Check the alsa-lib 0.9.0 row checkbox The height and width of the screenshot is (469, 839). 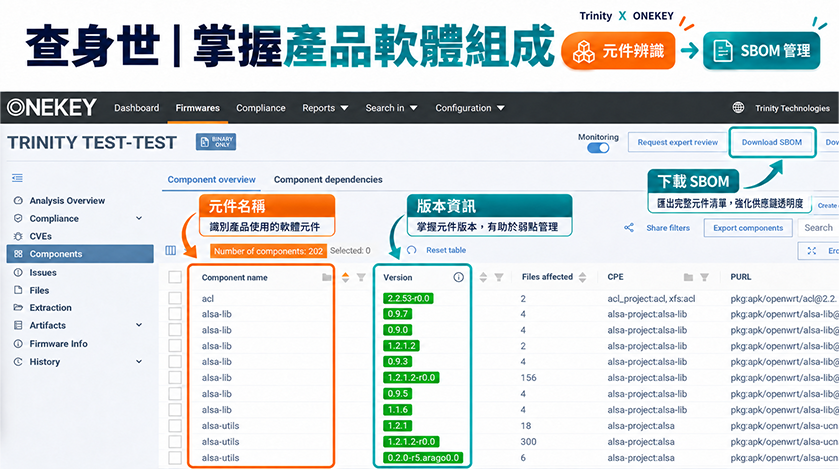coord(175,330)
